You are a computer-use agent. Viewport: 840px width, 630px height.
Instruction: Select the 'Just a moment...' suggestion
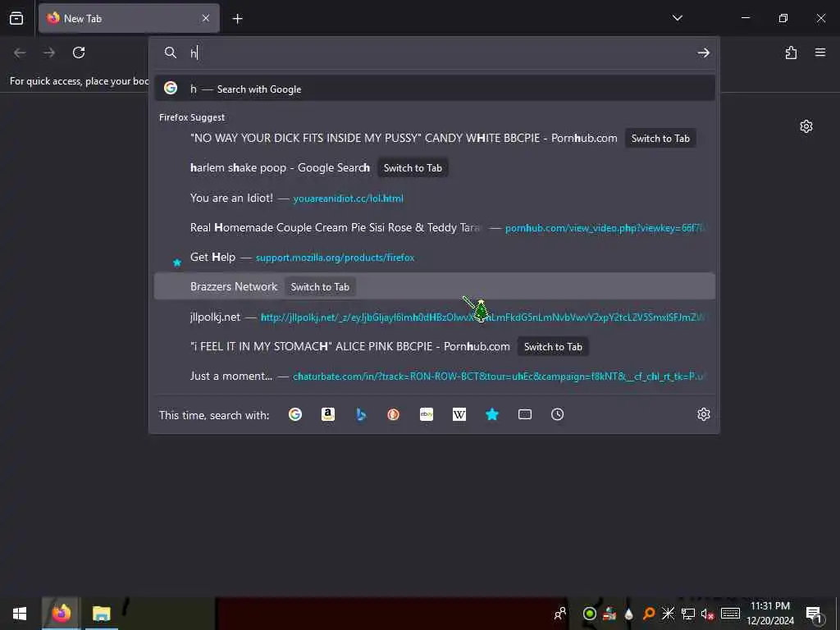point(435,377)
